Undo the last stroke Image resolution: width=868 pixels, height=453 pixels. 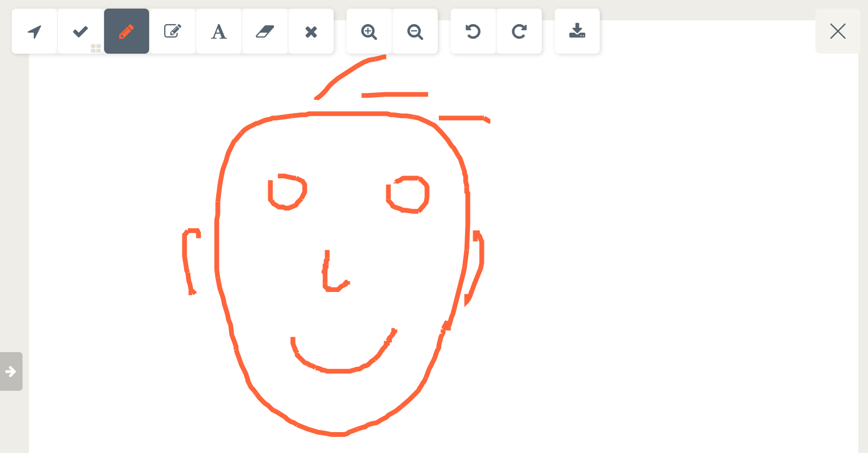[473, 31]
